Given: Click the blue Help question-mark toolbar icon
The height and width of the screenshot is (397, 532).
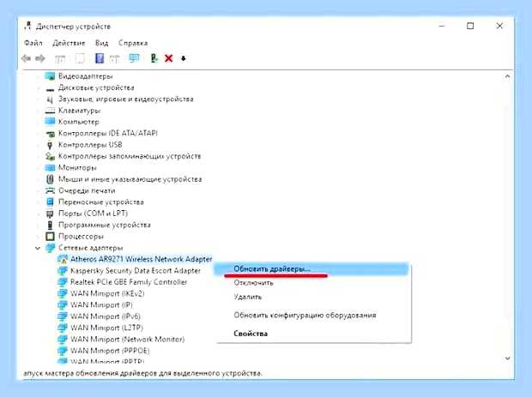Looking at the screenshot, I should tap(100, 58).
